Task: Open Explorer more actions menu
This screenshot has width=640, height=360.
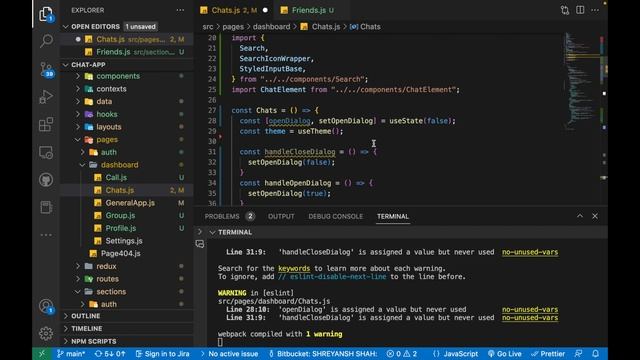Action: click(180, 10)
